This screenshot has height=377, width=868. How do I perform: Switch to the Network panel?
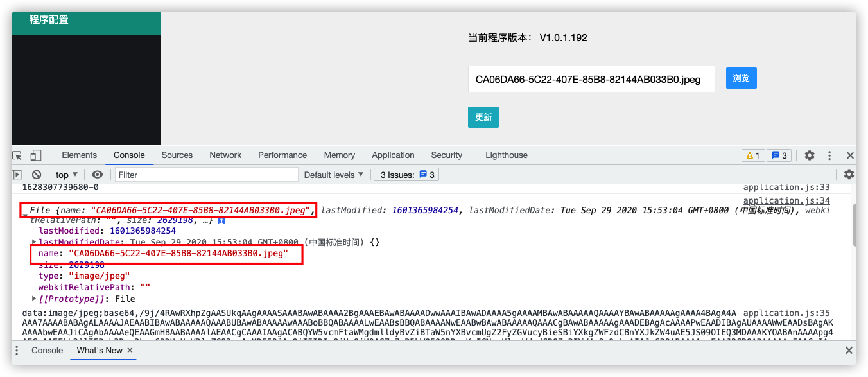point(225,155)
